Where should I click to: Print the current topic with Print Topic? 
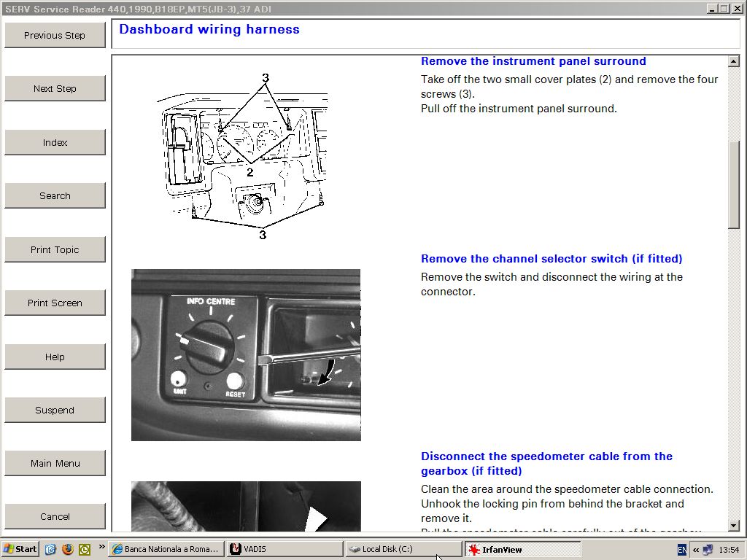click(55, 249)
